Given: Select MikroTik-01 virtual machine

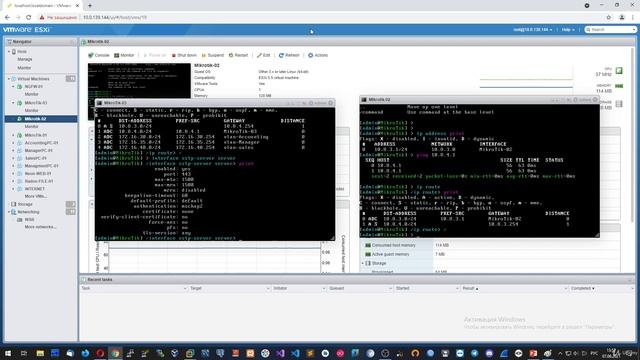Looking at the screenshot, I should (x=36, y=135).
